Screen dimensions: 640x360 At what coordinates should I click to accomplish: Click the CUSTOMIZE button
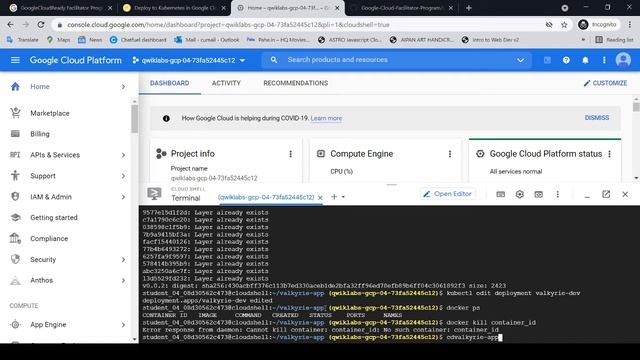pyautogui.click(x=605, y=83)
